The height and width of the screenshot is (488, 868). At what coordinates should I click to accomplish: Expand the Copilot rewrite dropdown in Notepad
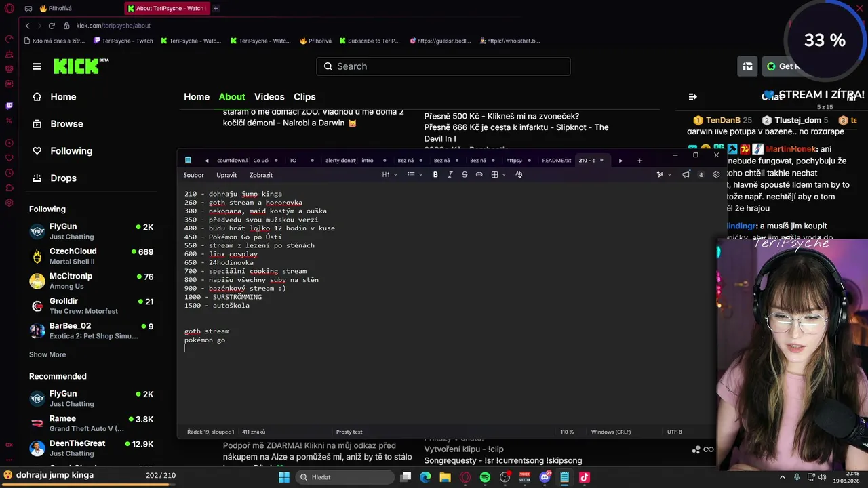pos(669,175)
